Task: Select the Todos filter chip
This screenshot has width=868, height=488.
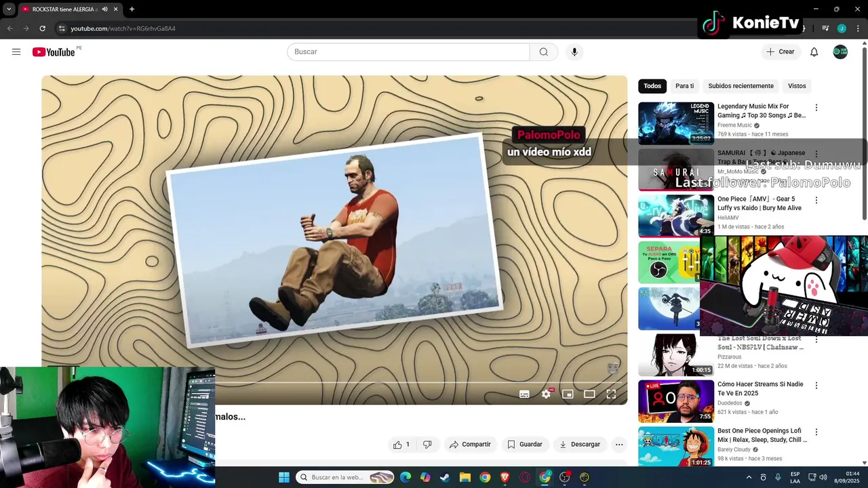Action: tap(652, 86)
